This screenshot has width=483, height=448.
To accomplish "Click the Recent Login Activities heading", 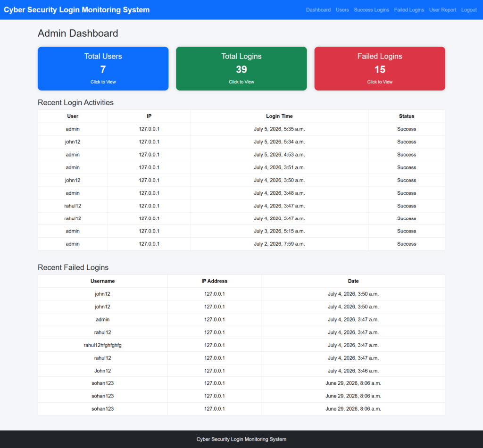I will (75, 102).
